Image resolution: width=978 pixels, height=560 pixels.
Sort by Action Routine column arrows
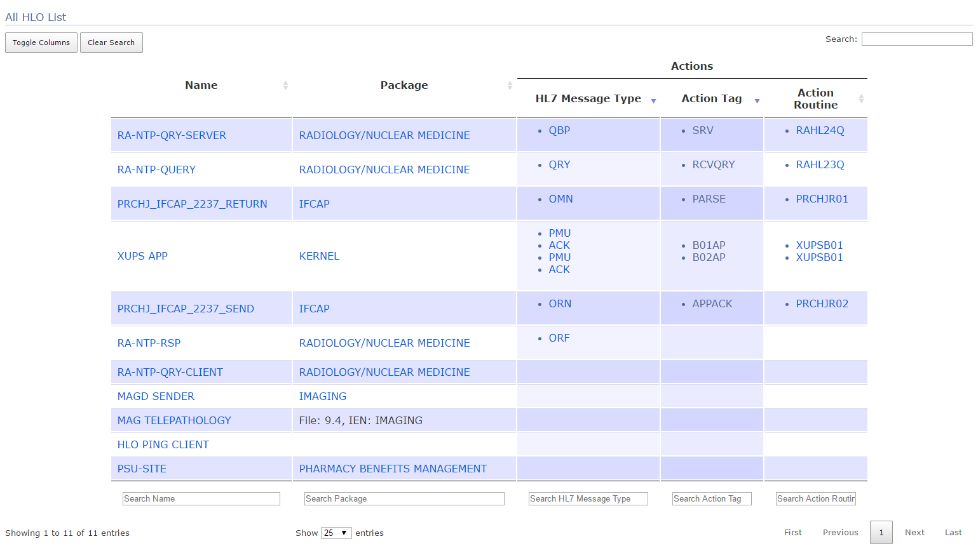861,99
